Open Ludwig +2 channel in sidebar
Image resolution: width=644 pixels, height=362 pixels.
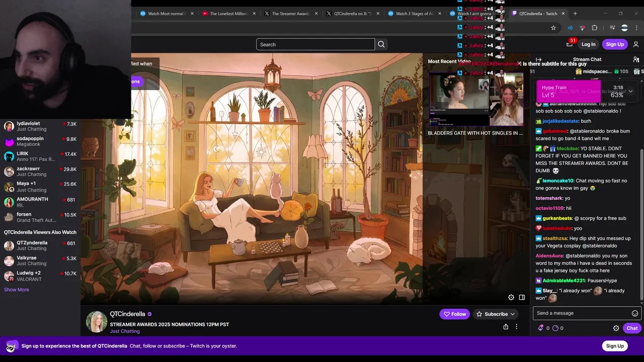pyautogui.click(x=40, y=276)
